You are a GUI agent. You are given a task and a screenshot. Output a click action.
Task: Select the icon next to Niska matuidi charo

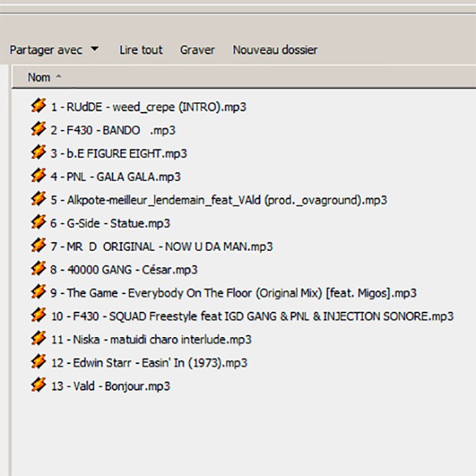coord(38,339)
